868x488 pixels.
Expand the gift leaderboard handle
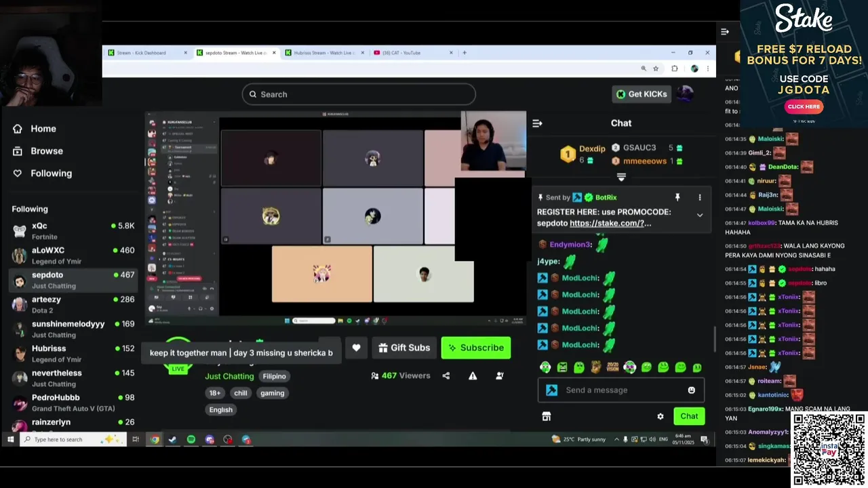621,178
